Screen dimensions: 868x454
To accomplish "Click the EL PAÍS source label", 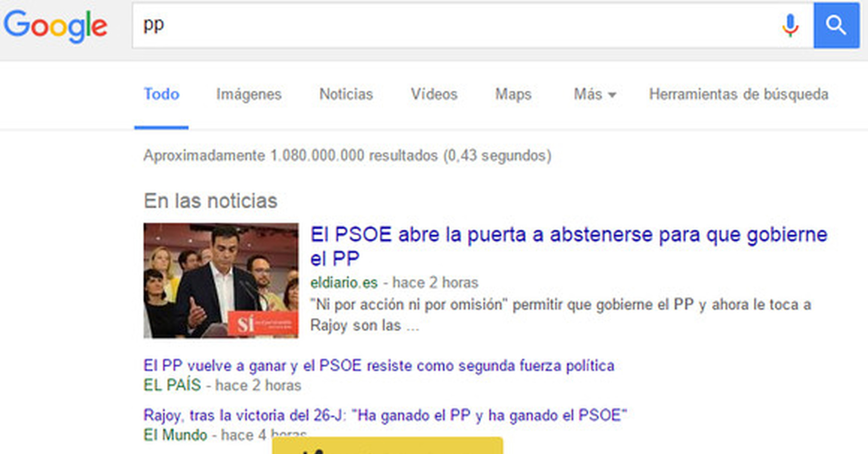I will pyautogui.click(x=172, y=385).
